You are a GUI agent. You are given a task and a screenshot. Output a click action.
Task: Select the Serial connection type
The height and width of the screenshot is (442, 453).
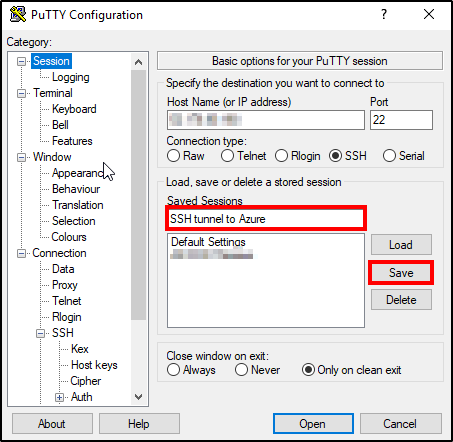point(389,156)
